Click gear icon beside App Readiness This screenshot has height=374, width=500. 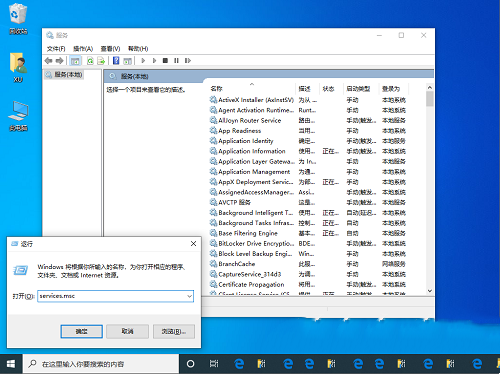[213, 130]
